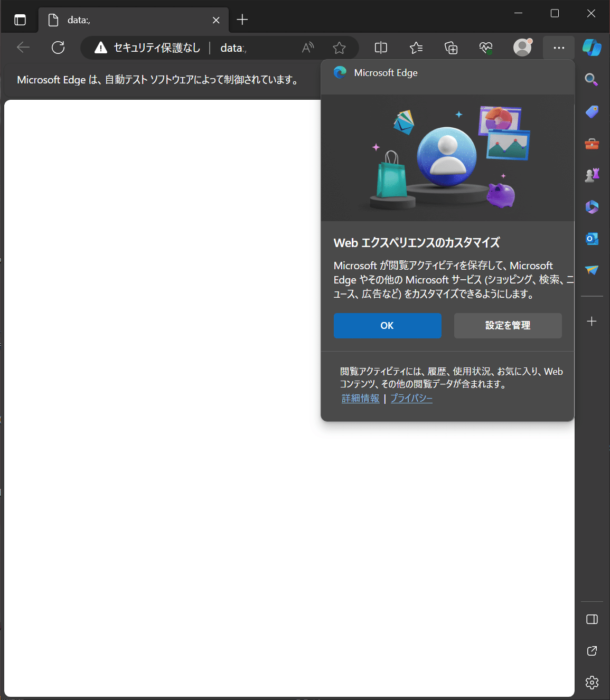Click セキュリティ保護なし label

tap(157, 48)
